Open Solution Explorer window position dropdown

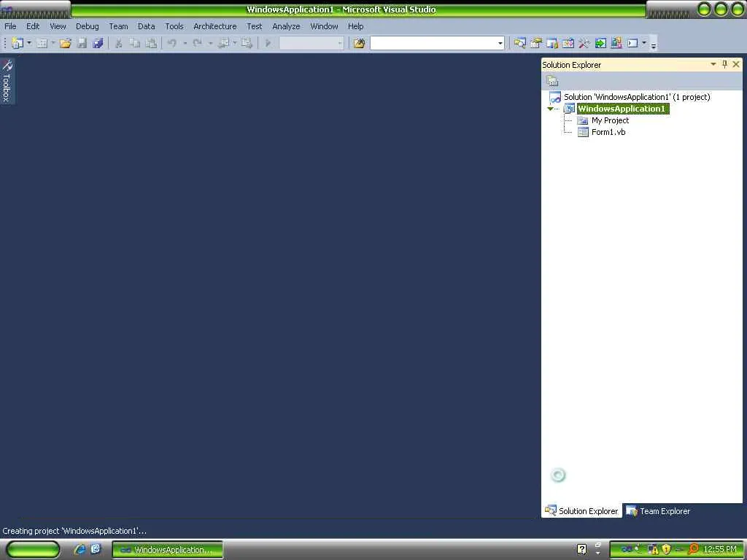713,64
